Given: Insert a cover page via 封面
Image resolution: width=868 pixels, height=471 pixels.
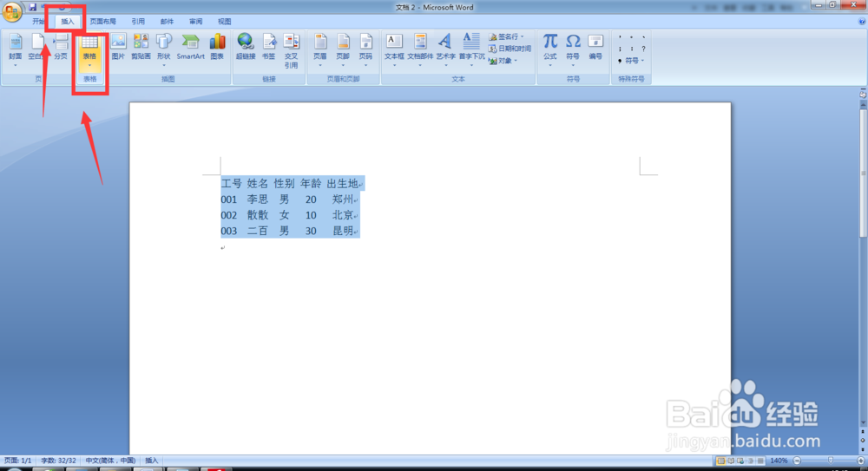Looking at the screenshot, I should coord(16,50).
